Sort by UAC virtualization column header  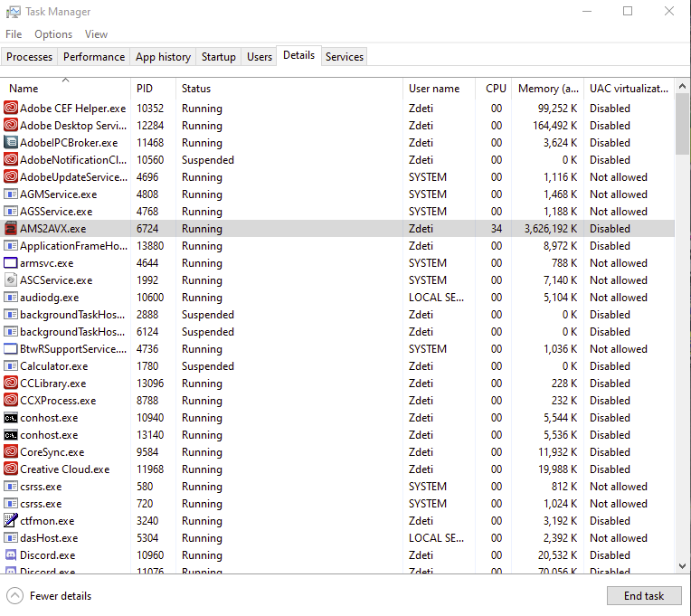629,88
